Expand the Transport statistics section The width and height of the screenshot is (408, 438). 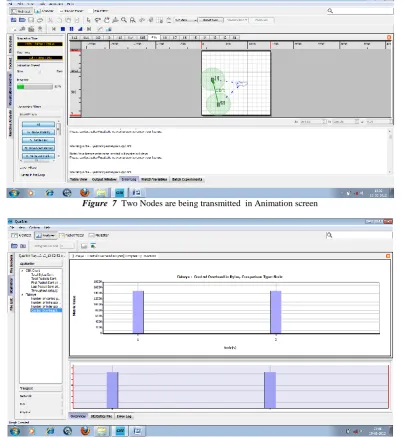[41, 388]
